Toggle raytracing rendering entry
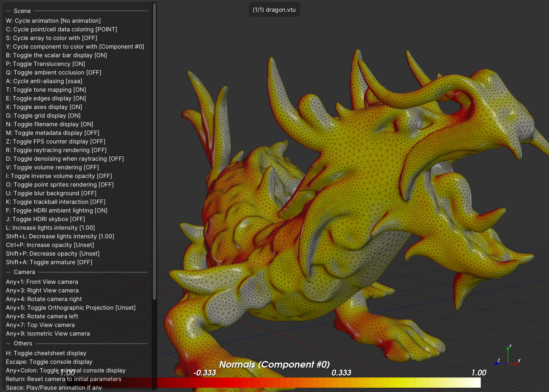The image size is (549, 392). coord(56,150)
